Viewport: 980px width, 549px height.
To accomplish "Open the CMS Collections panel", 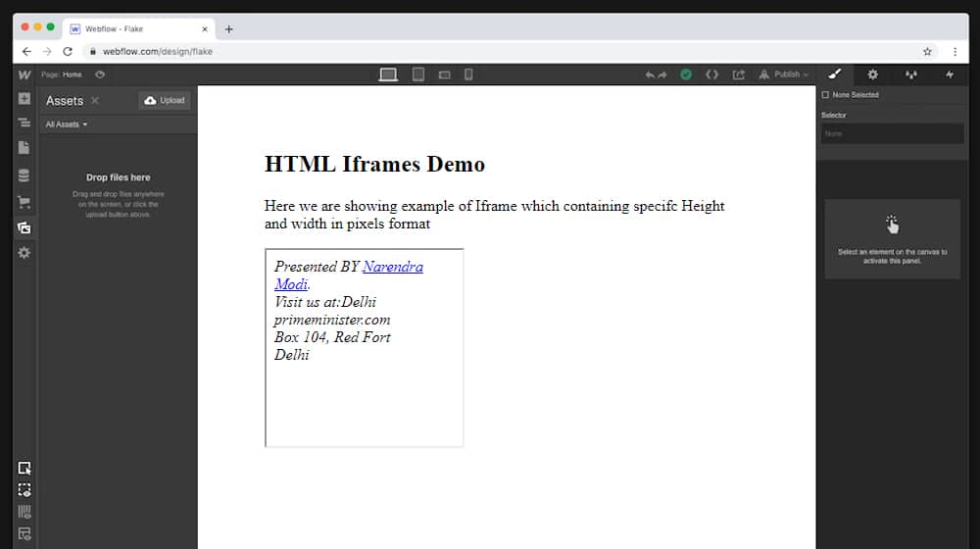I will [x=24, y=175].
